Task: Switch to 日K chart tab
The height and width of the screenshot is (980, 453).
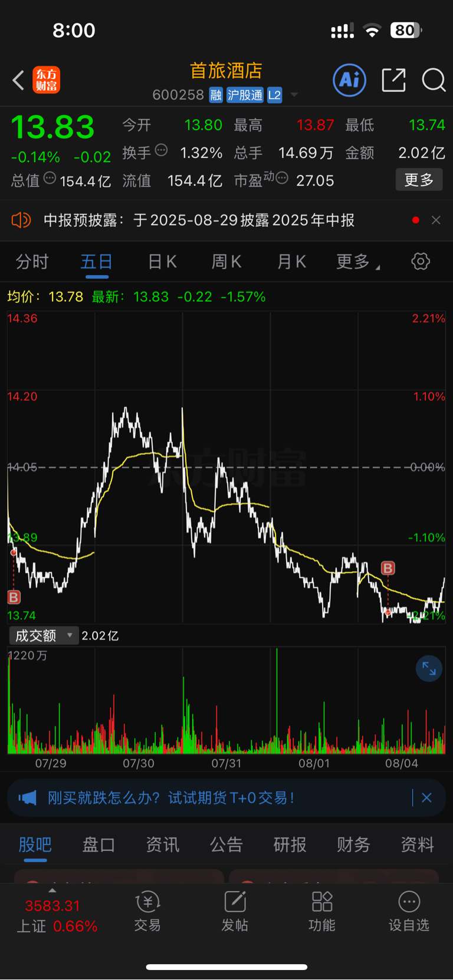Action: pos(162,262)
